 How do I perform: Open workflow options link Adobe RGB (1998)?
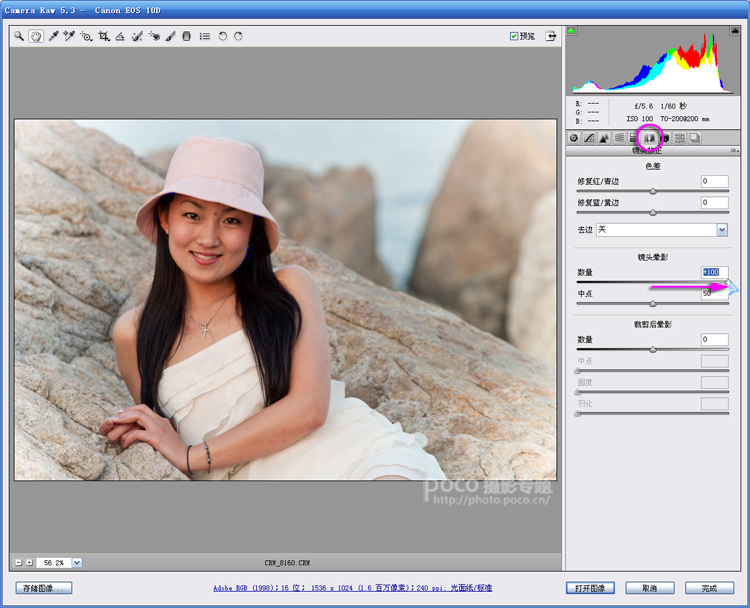tap(353, 588)
